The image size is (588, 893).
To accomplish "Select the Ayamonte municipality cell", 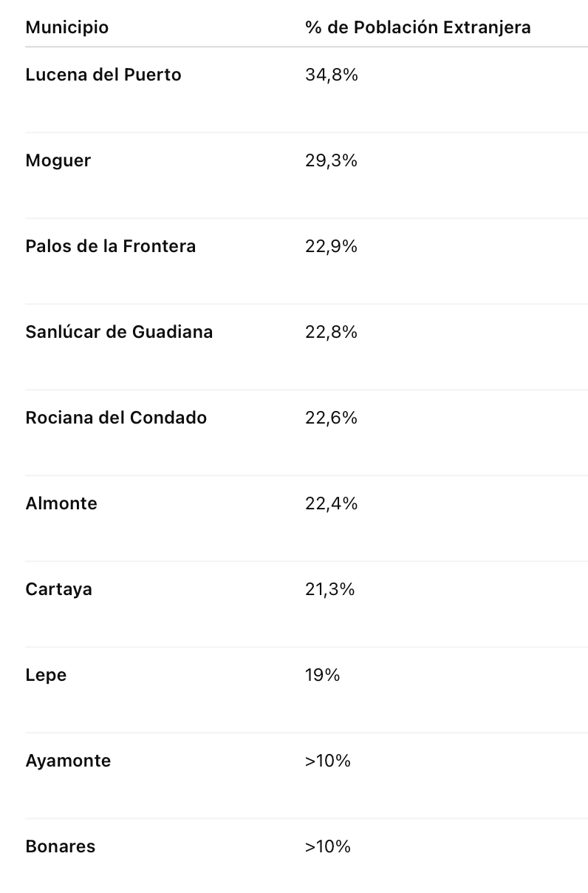I will pyautogui.click(x=68, y=761).
